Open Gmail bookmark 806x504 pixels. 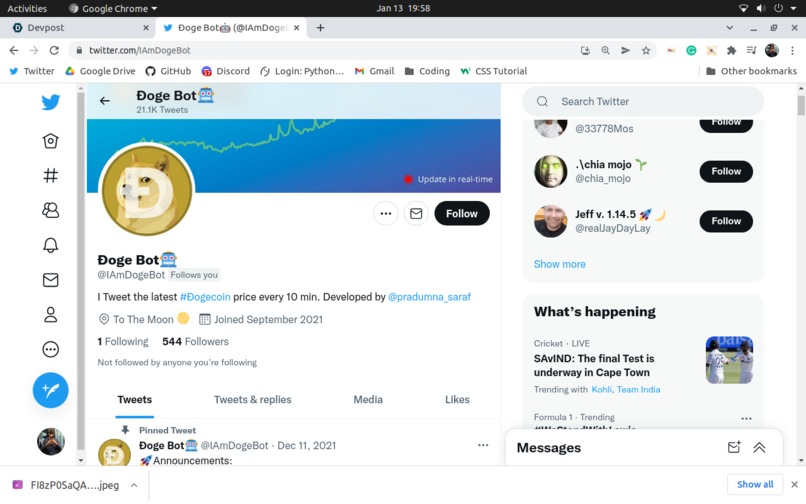[x=374, y=71]
